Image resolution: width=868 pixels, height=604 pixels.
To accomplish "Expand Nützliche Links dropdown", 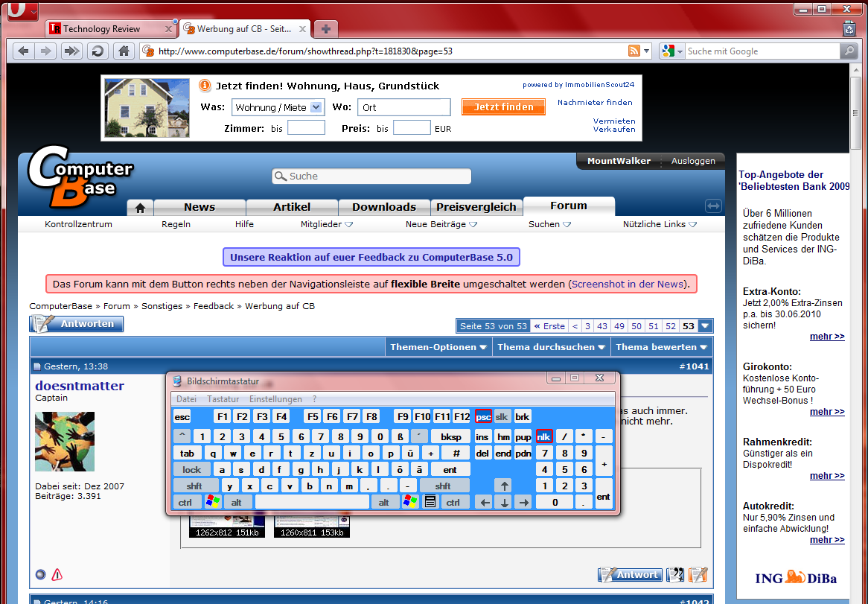I will click(x=660, y=224).
